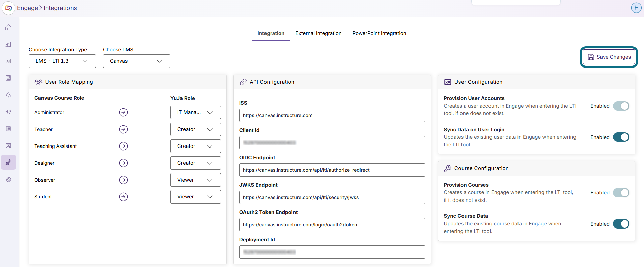
Task: Switch to the External Integration tab
Action: tap(318, 33)
